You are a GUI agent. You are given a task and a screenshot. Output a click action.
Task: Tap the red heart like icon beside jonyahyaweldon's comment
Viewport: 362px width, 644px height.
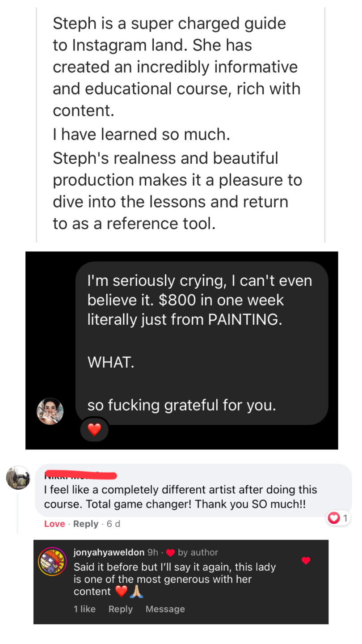click(306, 560)
